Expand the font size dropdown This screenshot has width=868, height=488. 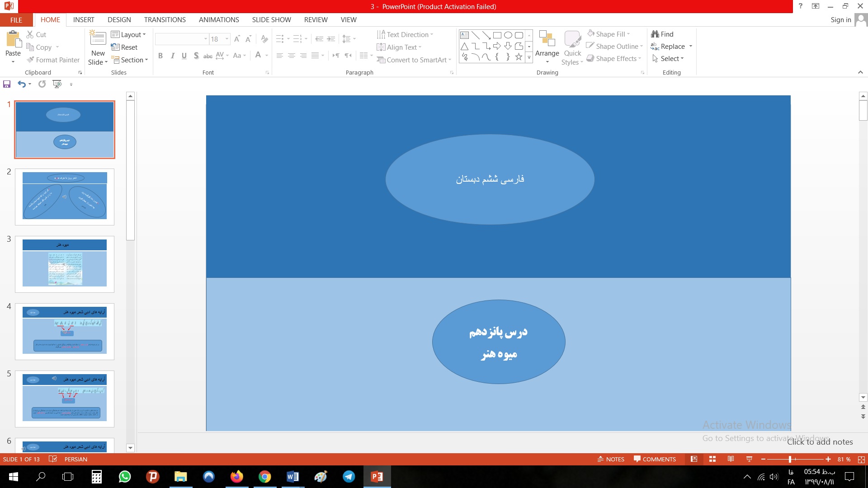[x=227, y=39]
